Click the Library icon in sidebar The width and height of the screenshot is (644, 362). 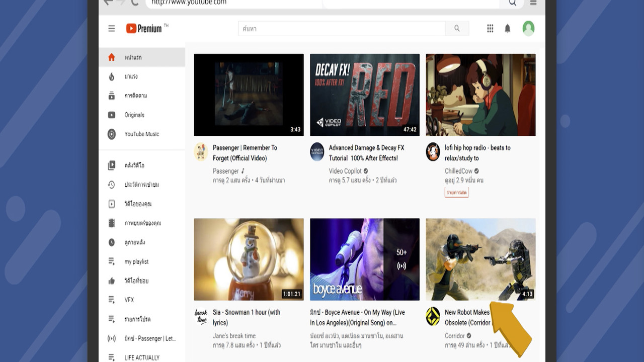(x=112, y=165)
